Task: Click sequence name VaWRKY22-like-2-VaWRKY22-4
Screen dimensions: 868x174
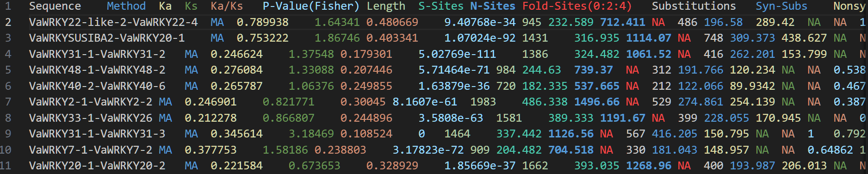Action: [x=113, y=22]
